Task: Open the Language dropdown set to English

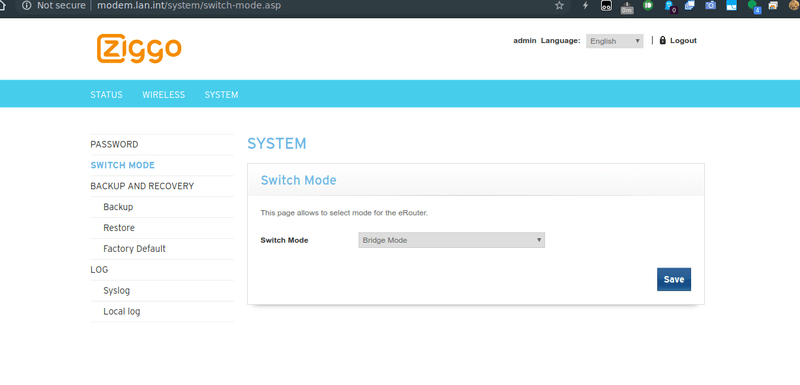Action: [614, 41]
